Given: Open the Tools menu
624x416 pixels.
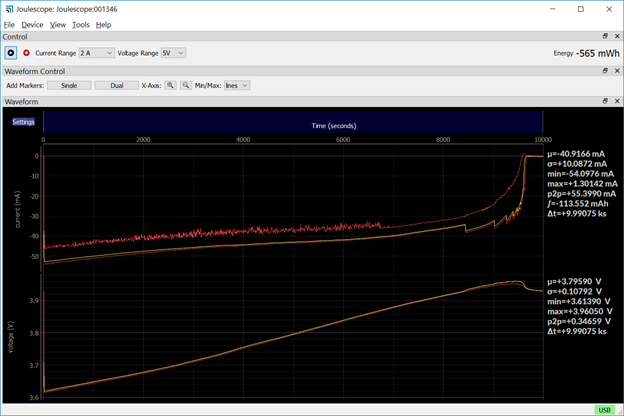Looking at the screenshot, I should [81, 25].
